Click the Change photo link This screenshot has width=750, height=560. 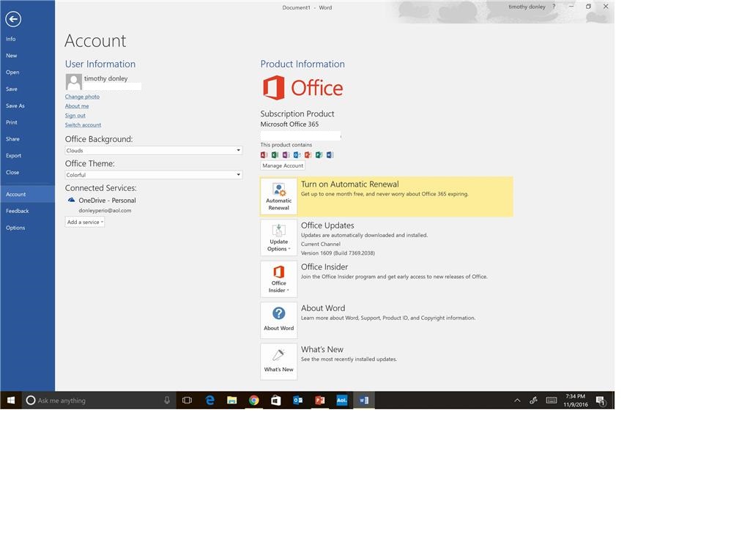point(82,97)
